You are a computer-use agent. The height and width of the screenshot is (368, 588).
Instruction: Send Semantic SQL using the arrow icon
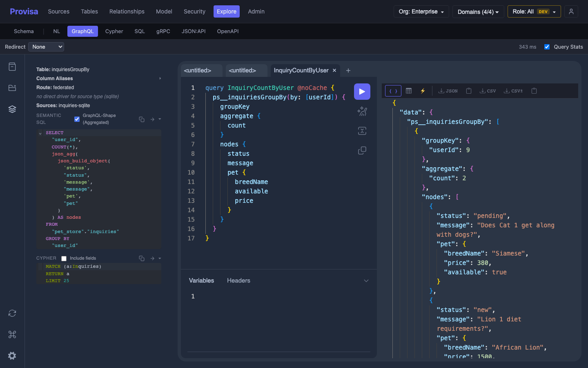click(152, 119)
